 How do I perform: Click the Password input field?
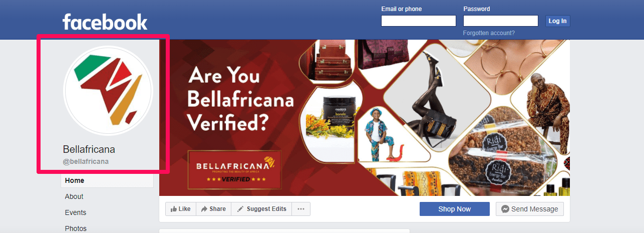tap(501, 21)
